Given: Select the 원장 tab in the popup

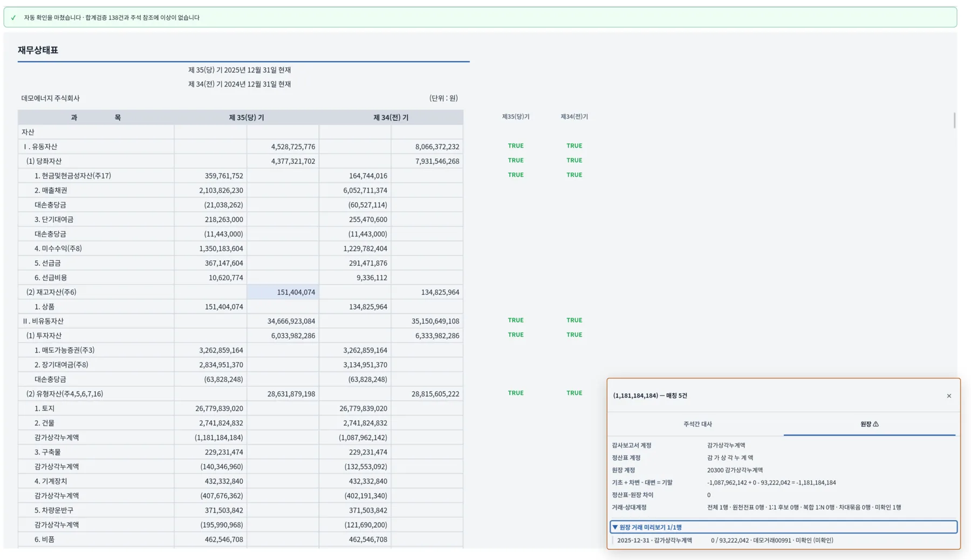Looking at the screenshot, I should 869,424.
